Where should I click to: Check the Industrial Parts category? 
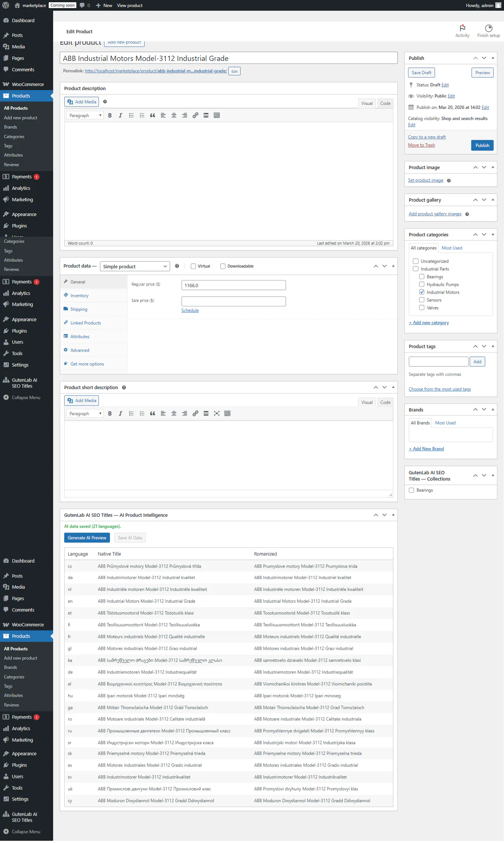415,269
